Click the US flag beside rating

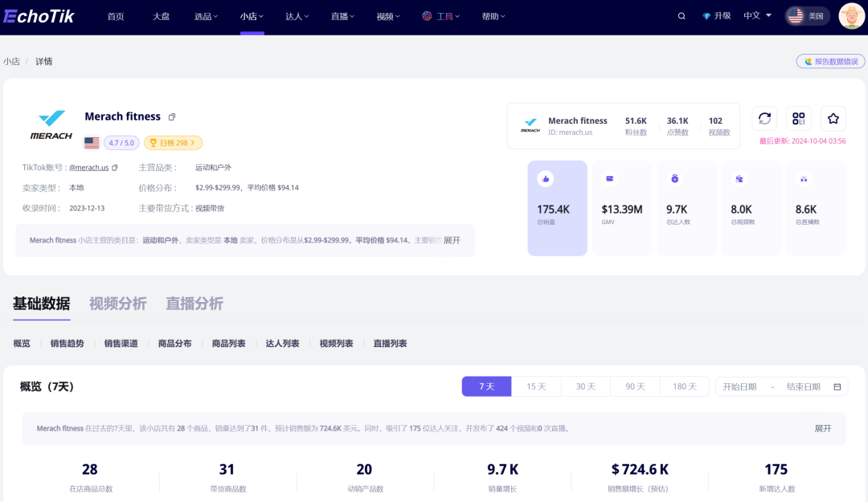pos(92,143)
